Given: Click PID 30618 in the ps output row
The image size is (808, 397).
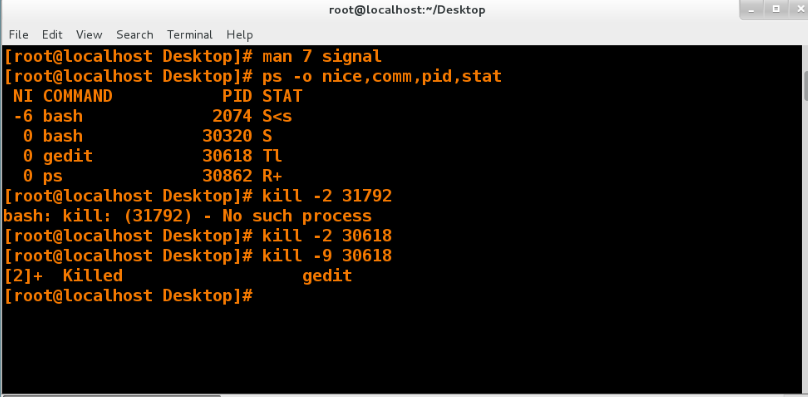Looking at the screenshot, I should click(227, 156).
